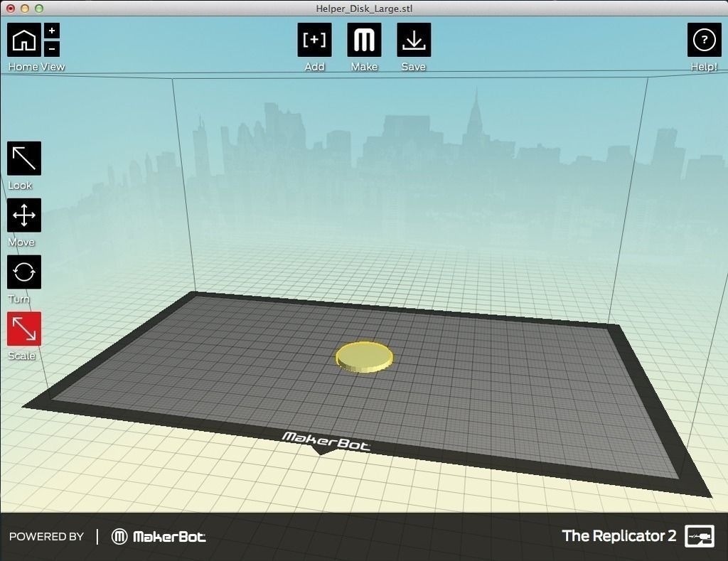Click the green window zoom button
Screen dimensions: 728x561
point(40,9)
